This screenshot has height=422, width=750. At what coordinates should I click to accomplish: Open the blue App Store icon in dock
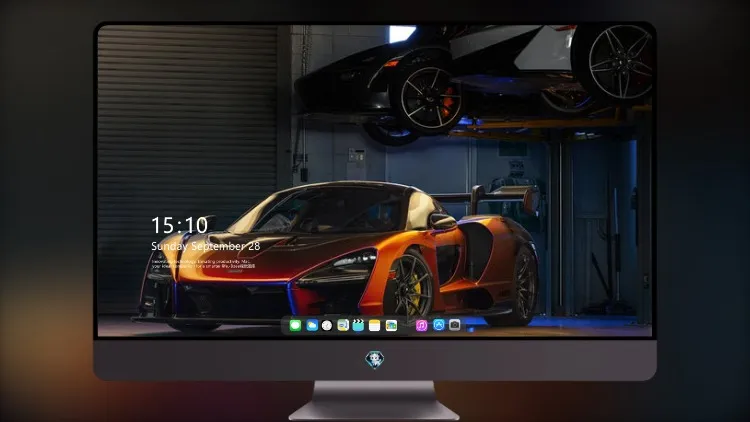coord(439,325)
